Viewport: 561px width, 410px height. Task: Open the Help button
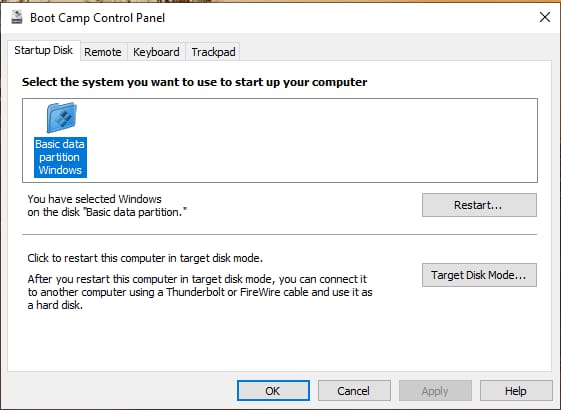(x=516, y=391)
